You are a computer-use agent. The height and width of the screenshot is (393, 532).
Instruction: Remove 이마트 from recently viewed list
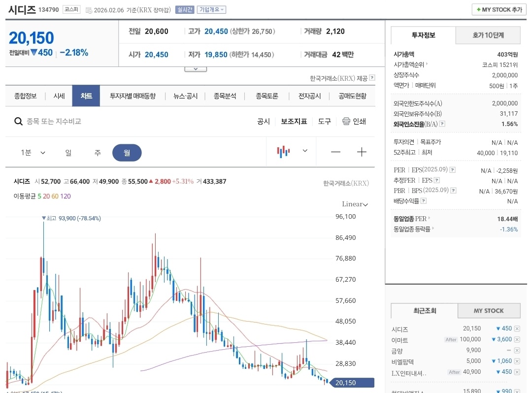click(517, 340)
